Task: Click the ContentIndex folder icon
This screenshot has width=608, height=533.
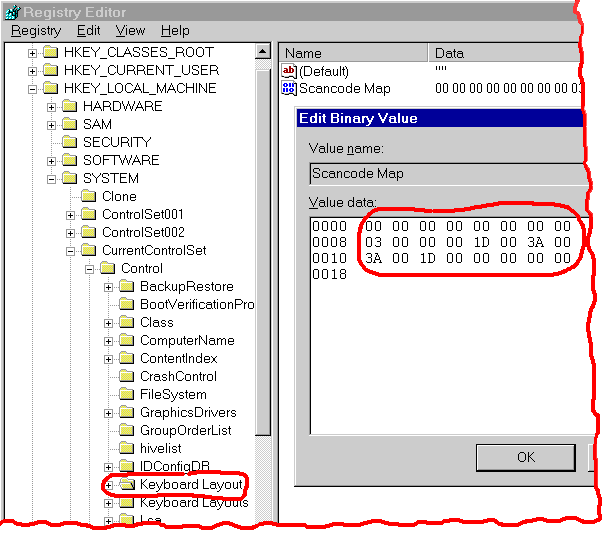Action: tap(127, 359)
